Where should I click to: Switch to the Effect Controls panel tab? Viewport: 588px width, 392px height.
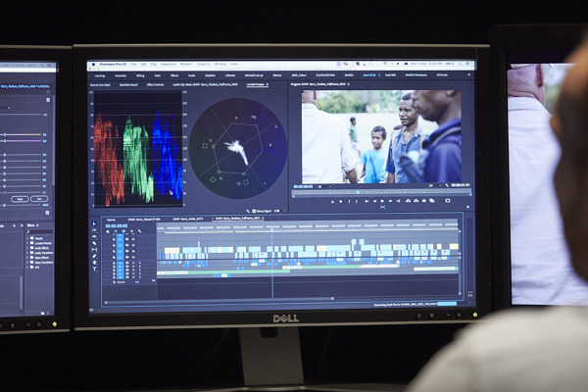tap(155, 85)
